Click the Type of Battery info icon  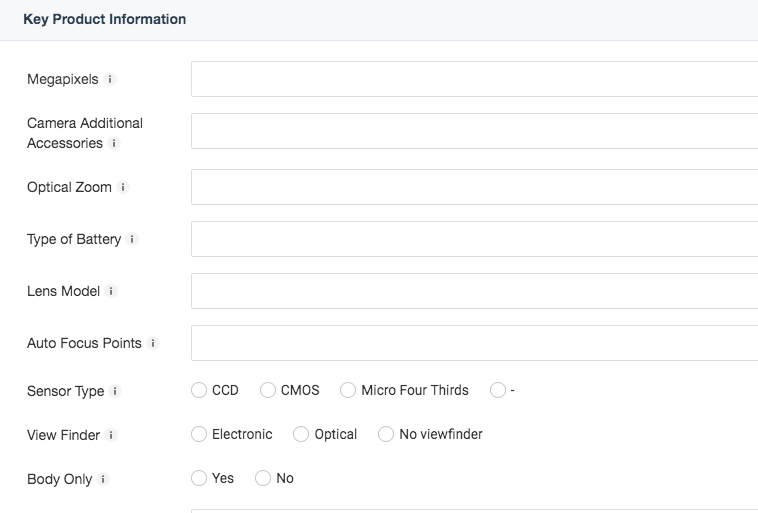coord(132,239)
